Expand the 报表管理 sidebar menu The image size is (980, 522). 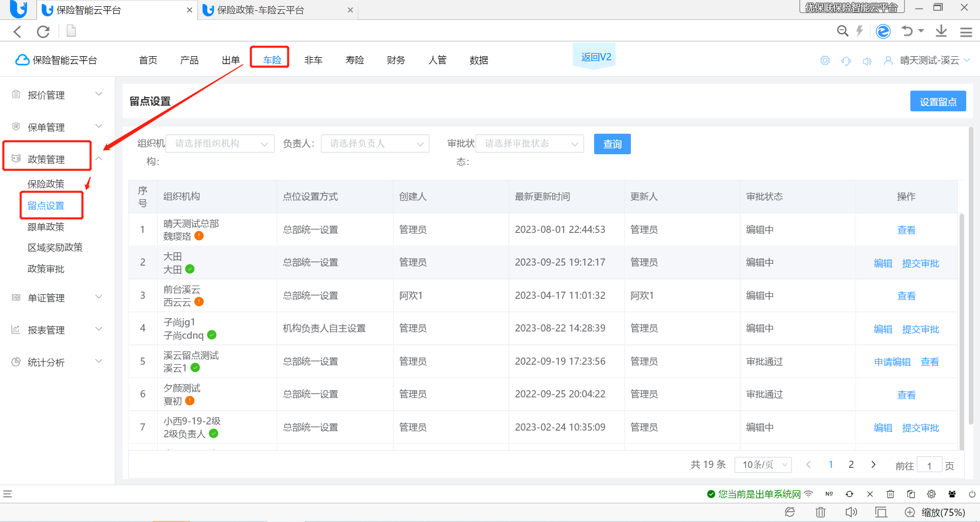click(57, 329)
